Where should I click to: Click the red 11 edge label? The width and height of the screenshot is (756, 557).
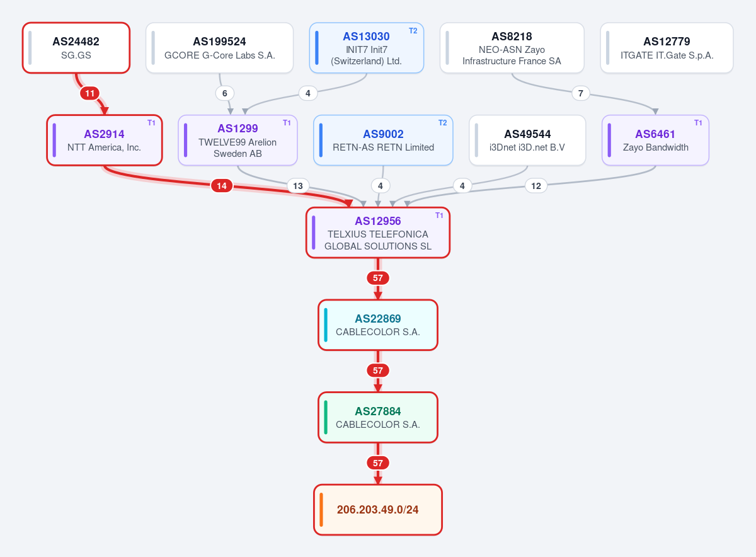[x=89, y=93]
